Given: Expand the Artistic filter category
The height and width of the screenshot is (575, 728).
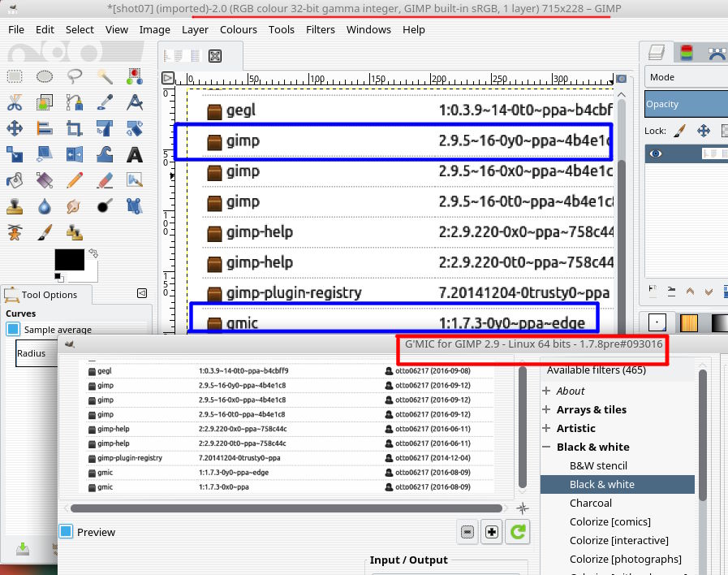Looking at the screenshot, I should 546,428.
